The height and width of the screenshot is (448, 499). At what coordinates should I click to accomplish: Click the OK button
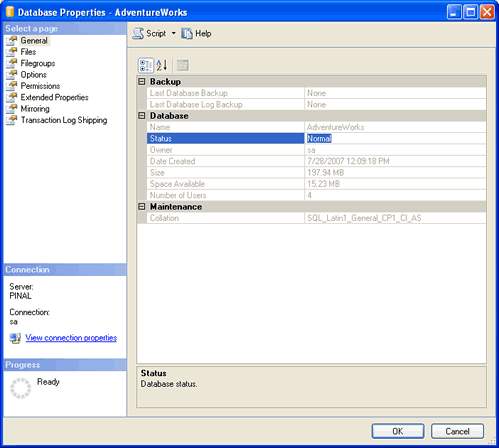click(x=398, y=431)
